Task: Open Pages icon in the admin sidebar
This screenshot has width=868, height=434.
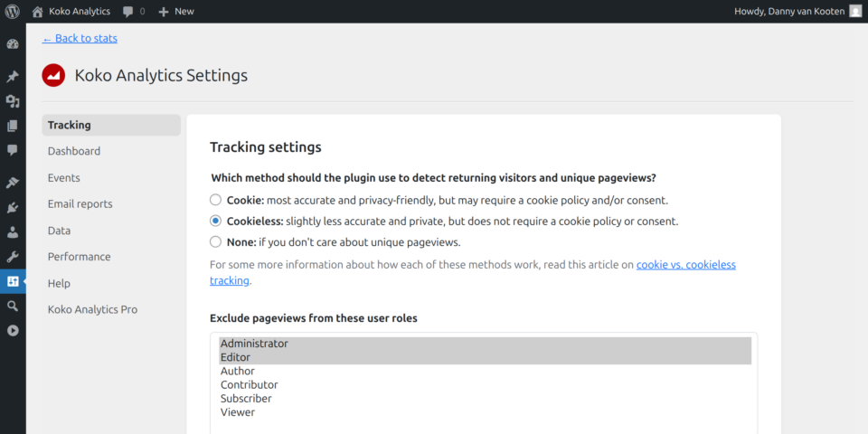Action: (13, 126)
